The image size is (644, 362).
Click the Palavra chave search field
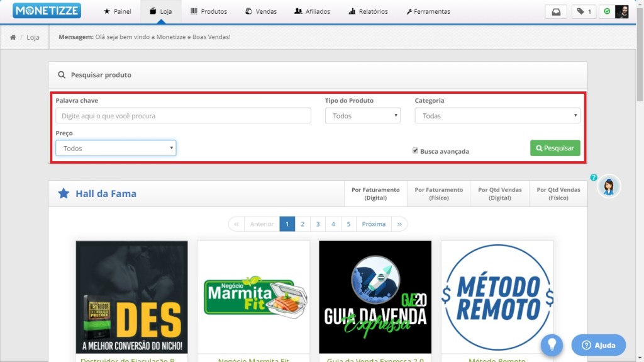pos(183,116)
